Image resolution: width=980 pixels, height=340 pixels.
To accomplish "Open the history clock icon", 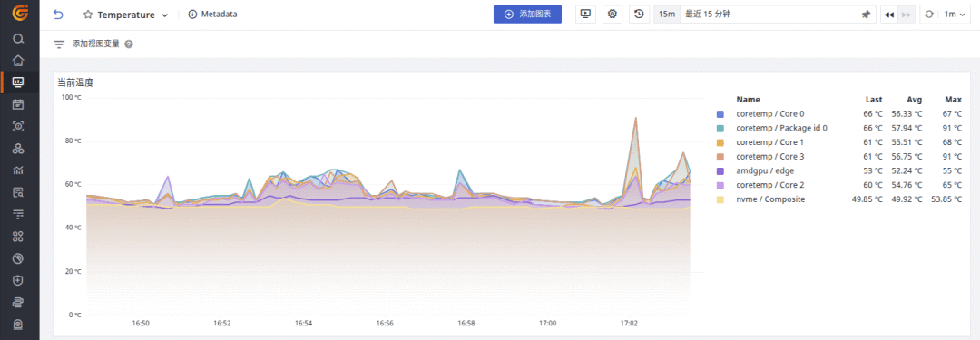I will tap(639, 15).
